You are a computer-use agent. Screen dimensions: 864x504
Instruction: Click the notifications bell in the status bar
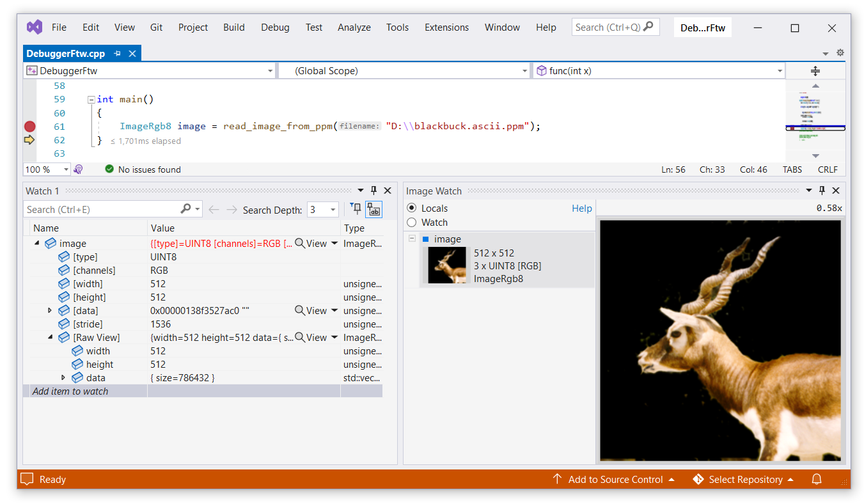(x=817, y=479)
